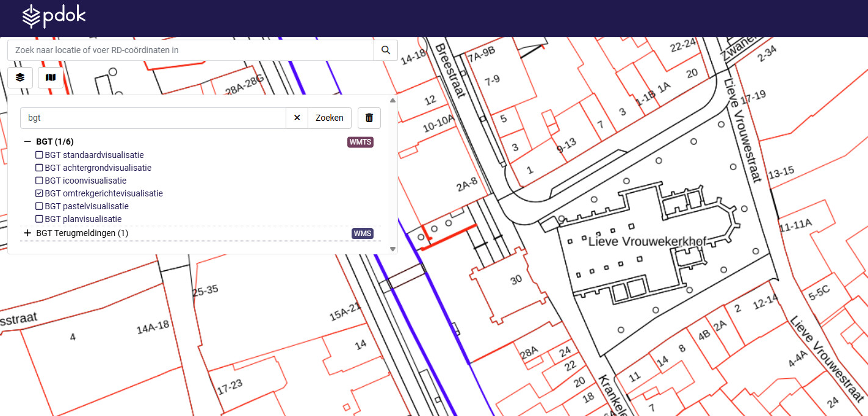Open the layers stack icon button
The height and width of the screenshot is (416, 868).
coord(20,77)
